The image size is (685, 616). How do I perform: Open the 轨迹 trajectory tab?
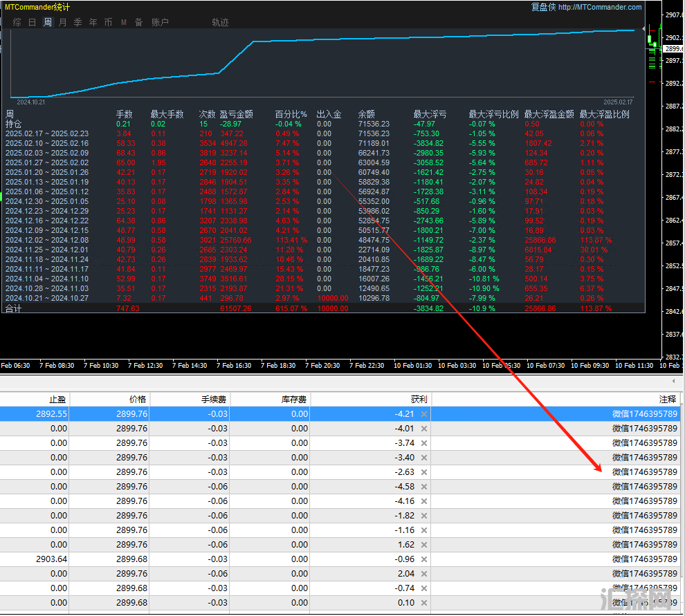(x=220, y=22)
